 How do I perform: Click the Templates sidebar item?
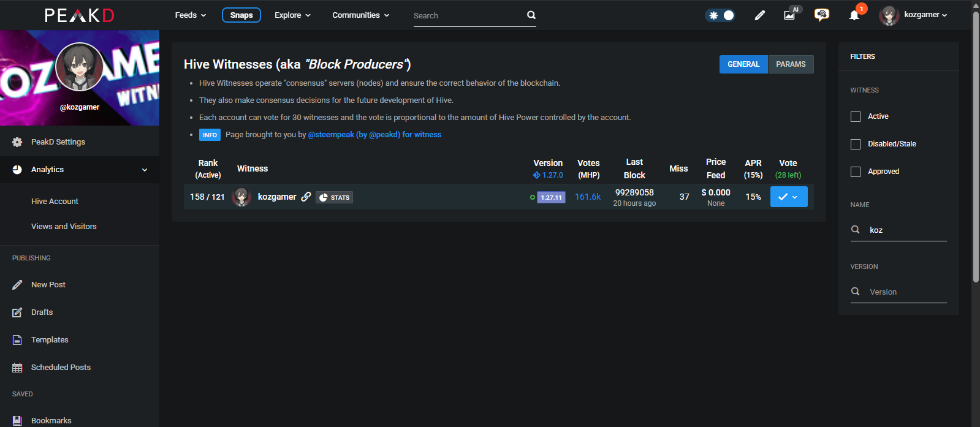[x=80, y=340]
